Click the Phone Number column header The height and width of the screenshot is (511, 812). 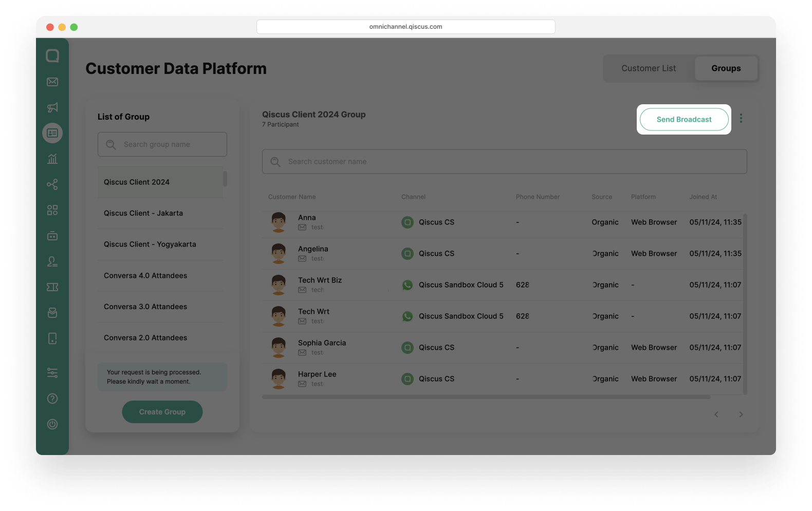point(538,197)
